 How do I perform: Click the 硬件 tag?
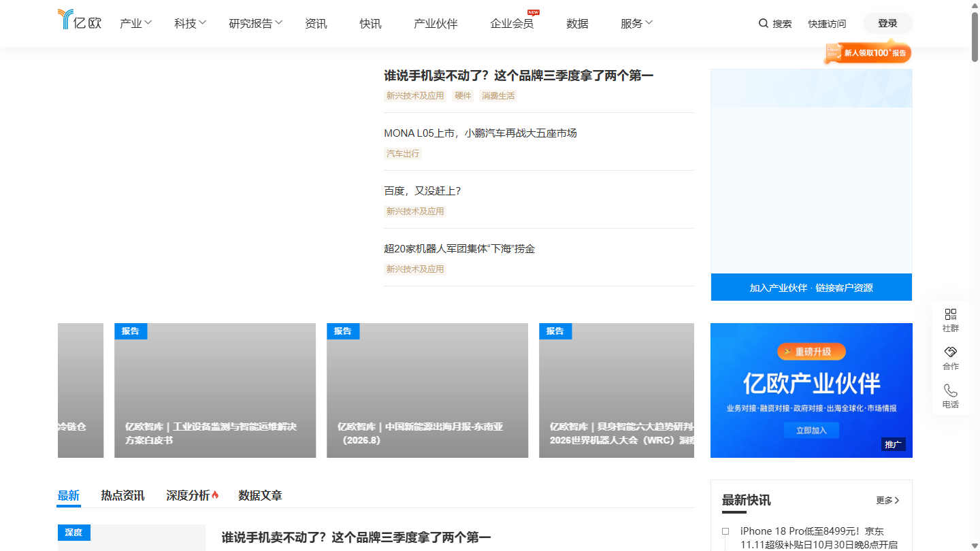tap(463, 96)
